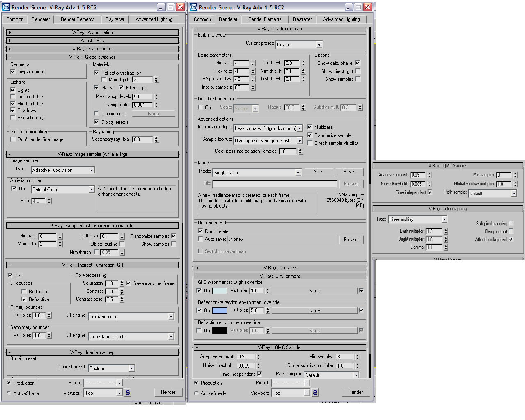Click Save irradiance map button
Screen dimensions: 525x420
(319, 172)
